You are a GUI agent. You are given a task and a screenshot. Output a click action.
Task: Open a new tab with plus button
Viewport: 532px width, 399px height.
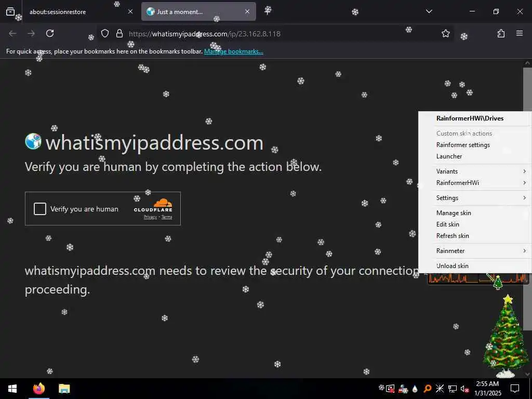click(268, 11)
